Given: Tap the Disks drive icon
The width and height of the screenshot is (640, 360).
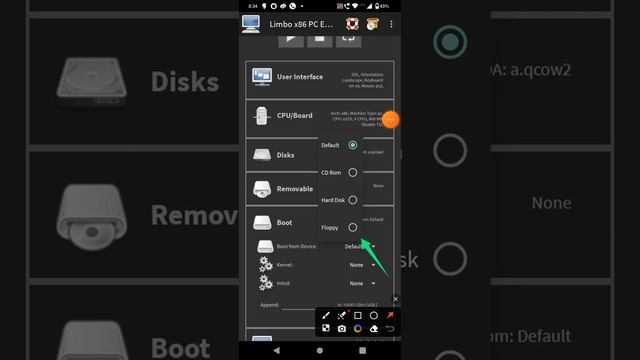Looking at the screenshot, I should pos(262,155).
